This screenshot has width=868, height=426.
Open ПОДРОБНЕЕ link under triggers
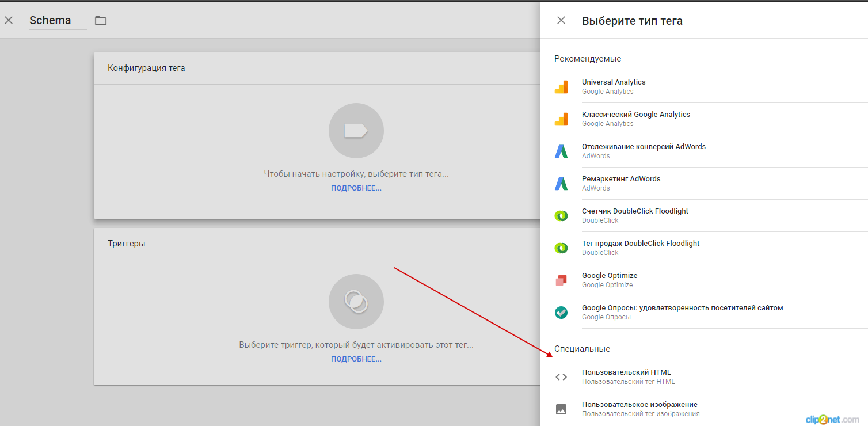356,359
